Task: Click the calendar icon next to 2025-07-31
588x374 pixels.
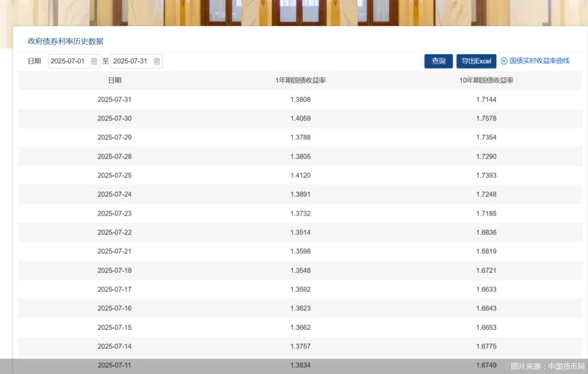Action: pos(157,61)
